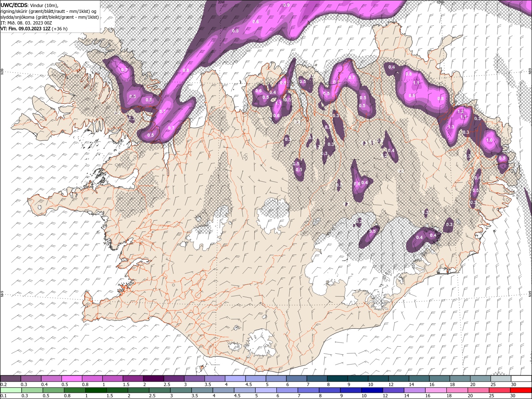This screenshot has height=399, width=532.
Task: Click the '0.2' label on the top legend row
Action: point(3,384)
